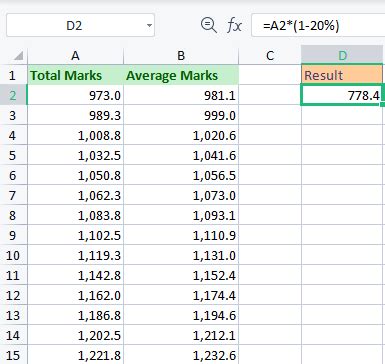385x364 pixels.
Task: Select row 14 header
Action: (13, 335)
